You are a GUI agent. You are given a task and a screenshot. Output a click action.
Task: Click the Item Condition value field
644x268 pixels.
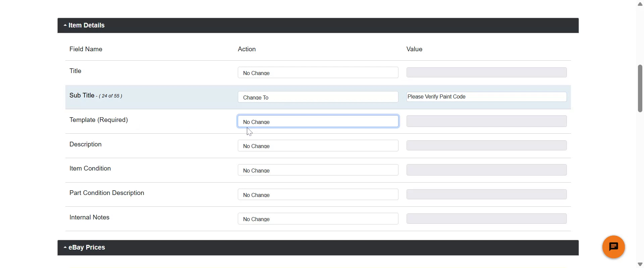[x=486, y=170]
